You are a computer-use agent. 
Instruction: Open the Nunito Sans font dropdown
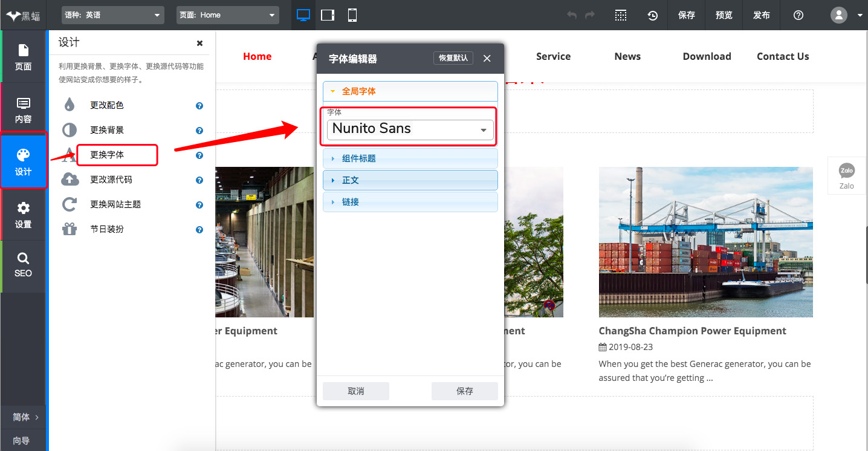pos(410,129)
